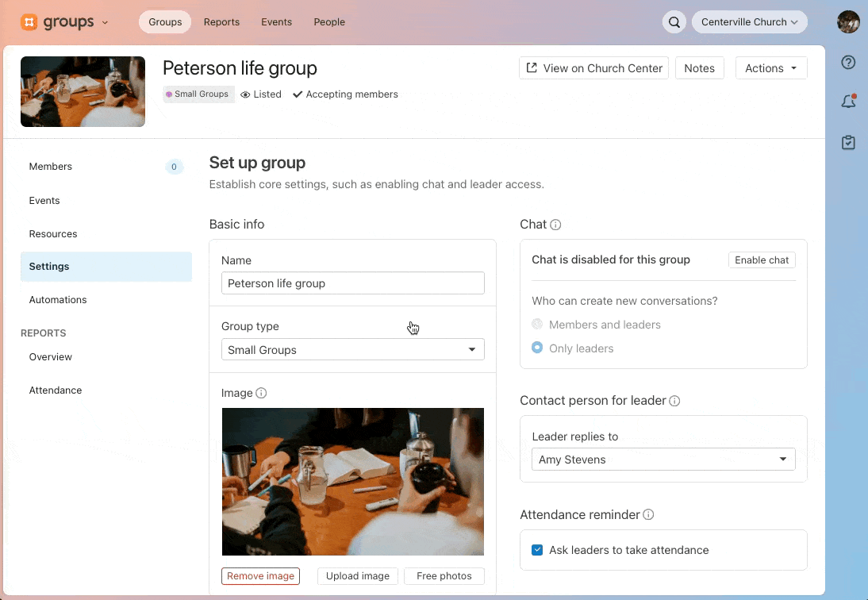Click the search magnifier icon
868x600 pixels.
tap(674, 22)
